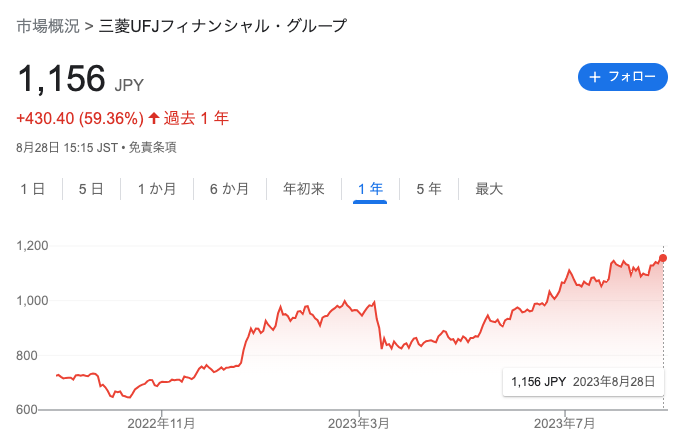Follow this stock with フォロー button
The height and width of the screenshot is (441, 684).
tap(622, 77)
